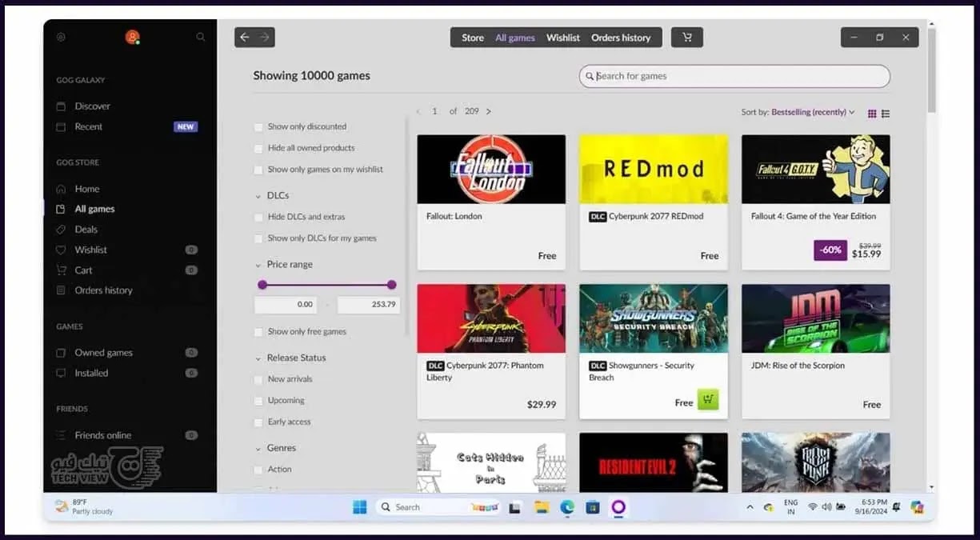Click the maximum price 253.79 field
Viewport: 980px width, 540px height.
click(x=369, y=305)
